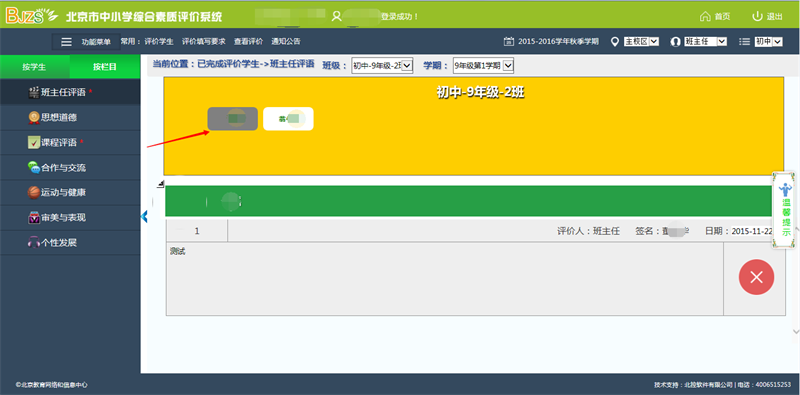The width and height of the screenshot is (800, 395).
Task: Expand the 班主任 role dropdown
Action: point(705,42)
